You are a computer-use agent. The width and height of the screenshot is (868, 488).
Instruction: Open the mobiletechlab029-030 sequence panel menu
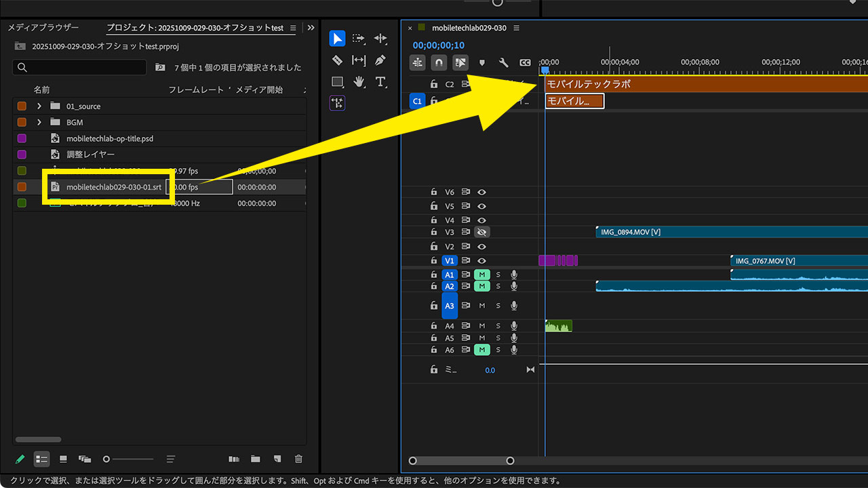coord(517,28)
